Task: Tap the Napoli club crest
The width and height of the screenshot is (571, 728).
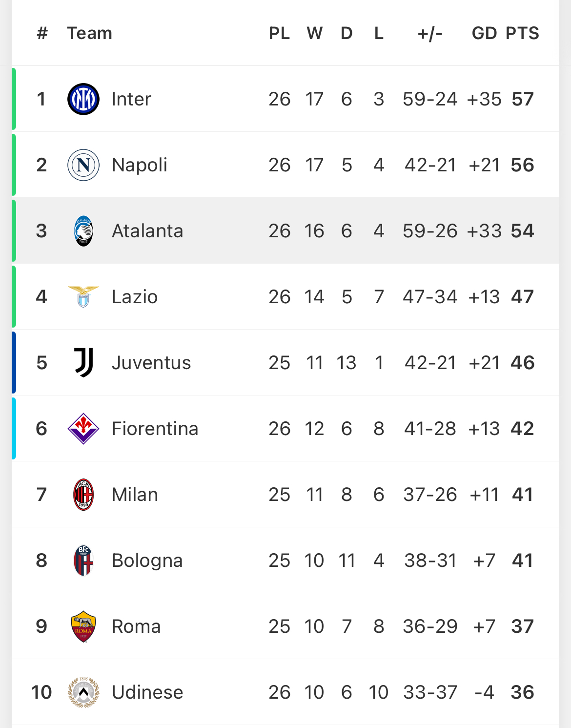Action: (83, 165)
